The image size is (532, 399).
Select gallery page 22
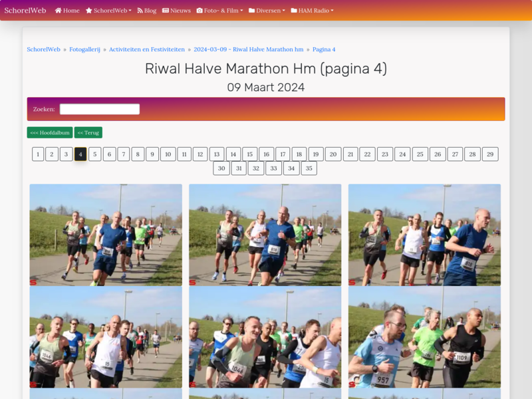[x=368, y=154]
